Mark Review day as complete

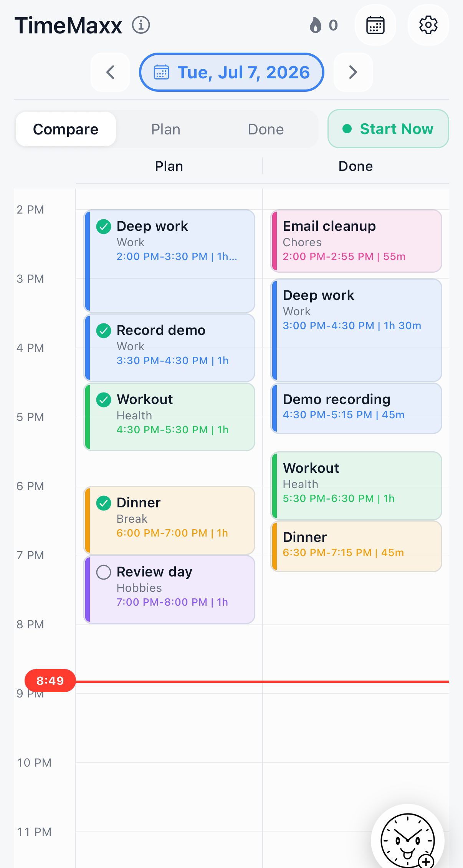click(104, 572)
